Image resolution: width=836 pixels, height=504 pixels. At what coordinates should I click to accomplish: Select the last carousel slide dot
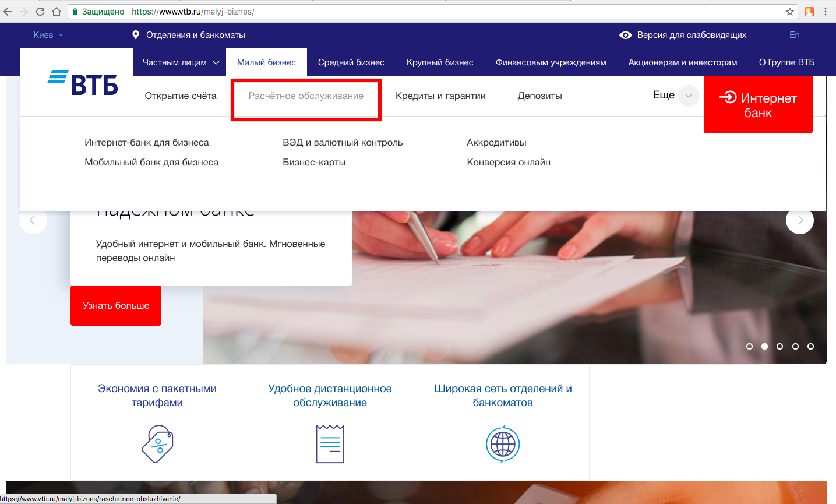click(810, 346)
